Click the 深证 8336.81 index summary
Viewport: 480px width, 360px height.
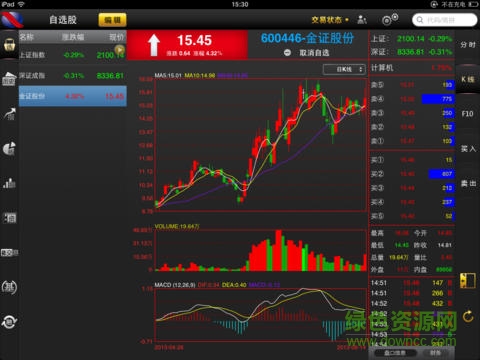(412, 52)
